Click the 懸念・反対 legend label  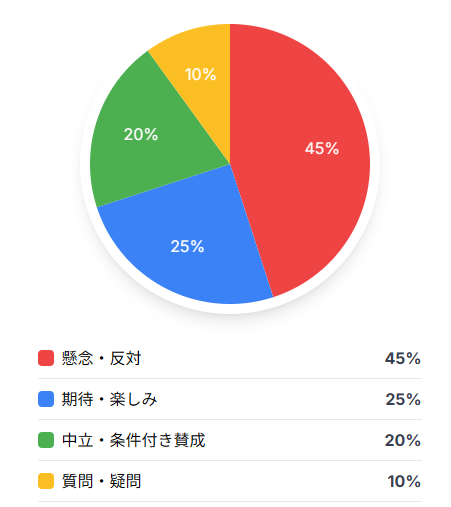tap(101, 358)
